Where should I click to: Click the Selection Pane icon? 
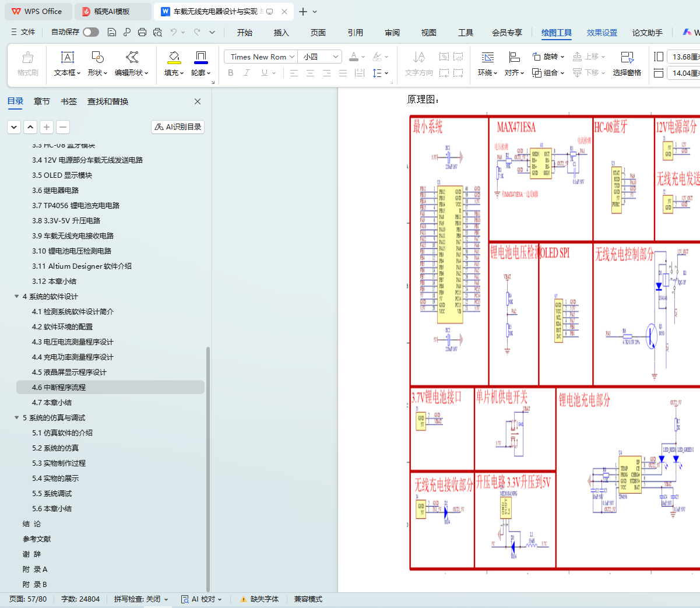pyautogui.click(x=627, y=57)
